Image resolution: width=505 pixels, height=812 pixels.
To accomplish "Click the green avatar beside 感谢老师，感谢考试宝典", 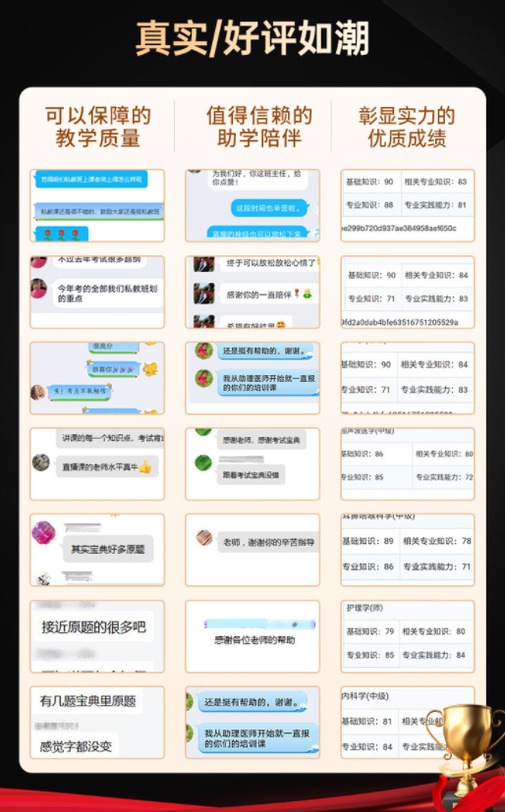I will (x=203, y=461).
